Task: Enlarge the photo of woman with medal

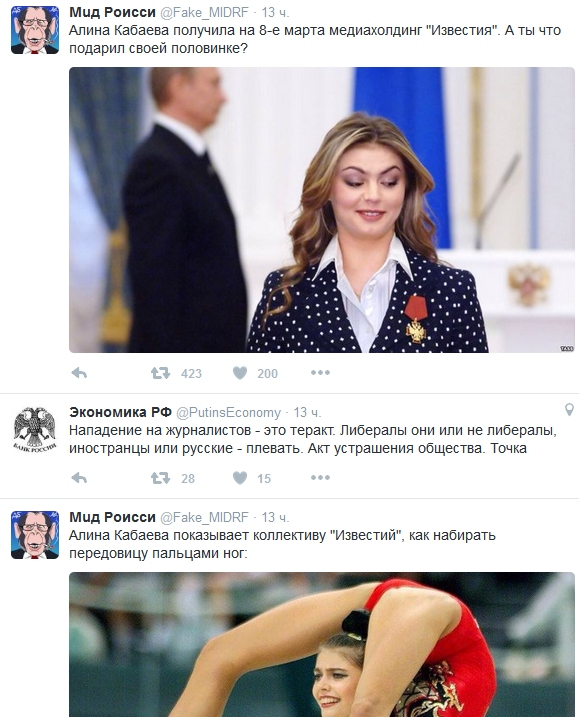Action: click(322, 210)
